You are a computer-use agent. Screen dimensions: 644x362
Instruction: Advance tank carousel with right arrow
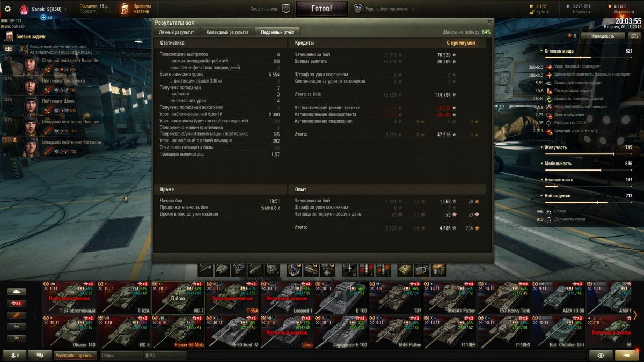click(635, 315)
